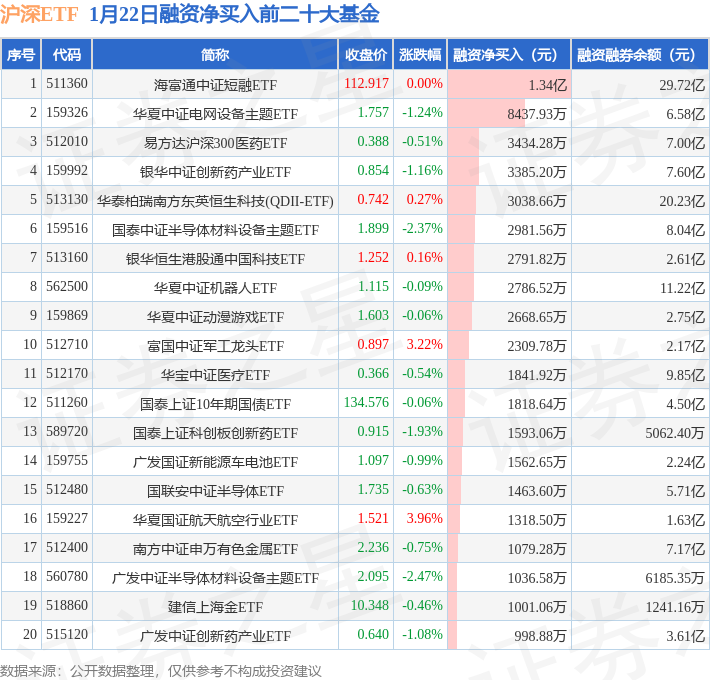
Task: Click the 序号 column header
Action: click(21, 55)
